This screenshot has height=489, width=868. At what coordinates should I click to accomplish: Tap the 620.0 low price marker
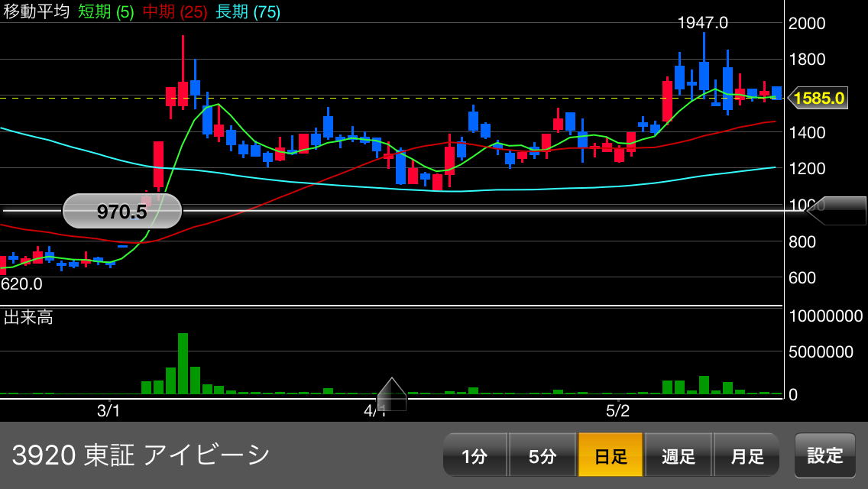(x=21, y=284)
